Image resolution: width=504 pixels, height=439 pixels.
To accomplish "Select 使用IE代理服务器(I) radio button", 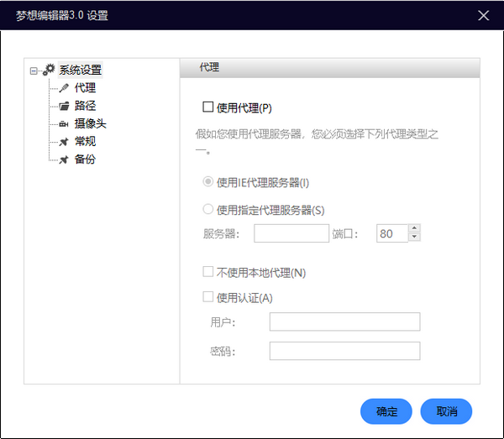I will tap(208, 182).
